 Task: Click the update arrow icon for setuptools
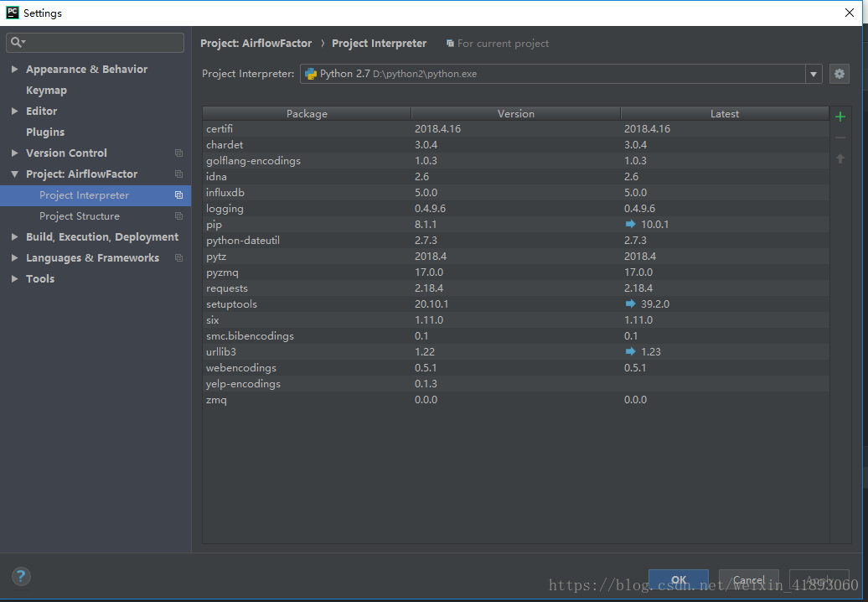(x=630, y=304)
